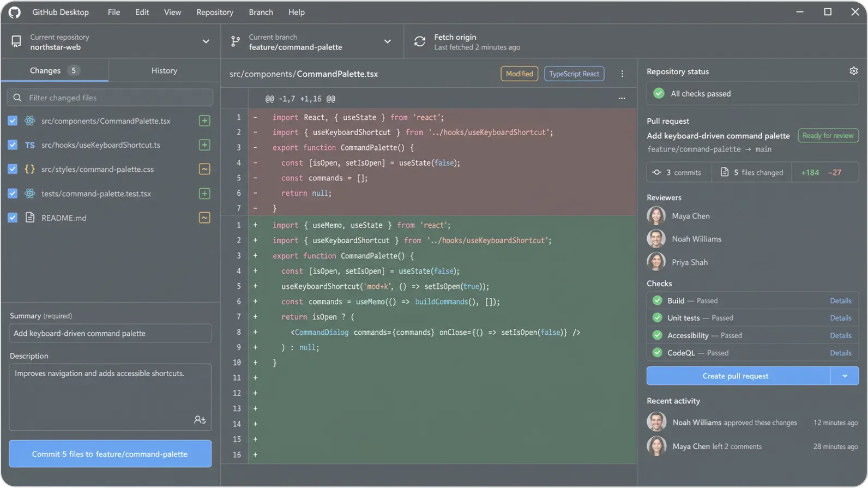Click the document icon for README.md

click(30, 218)
